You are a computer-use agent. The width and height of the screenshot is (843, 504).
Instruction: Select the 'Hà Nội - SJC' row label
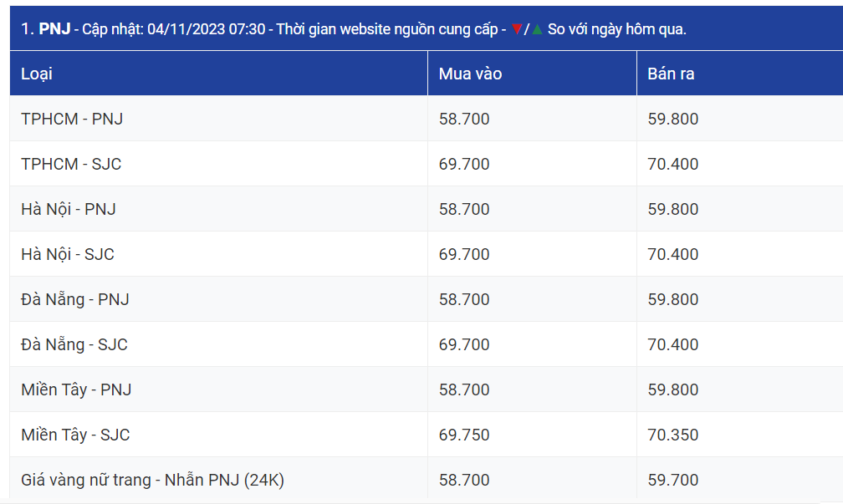tap(68, 254)
